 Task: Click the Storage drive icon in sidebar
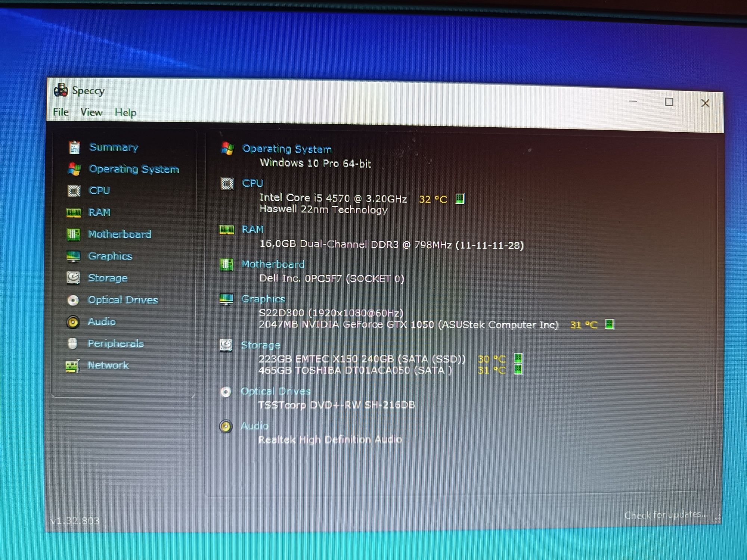pos(73,278)
